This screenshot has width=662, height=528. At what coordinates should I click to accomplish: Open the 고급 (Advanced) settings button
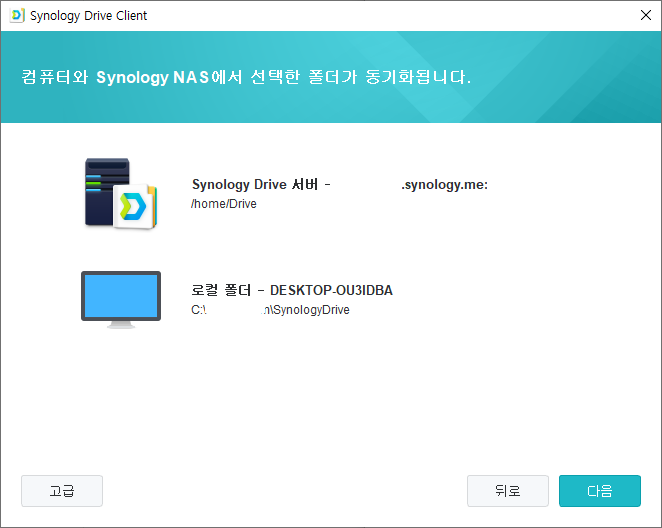coord(62,491)
